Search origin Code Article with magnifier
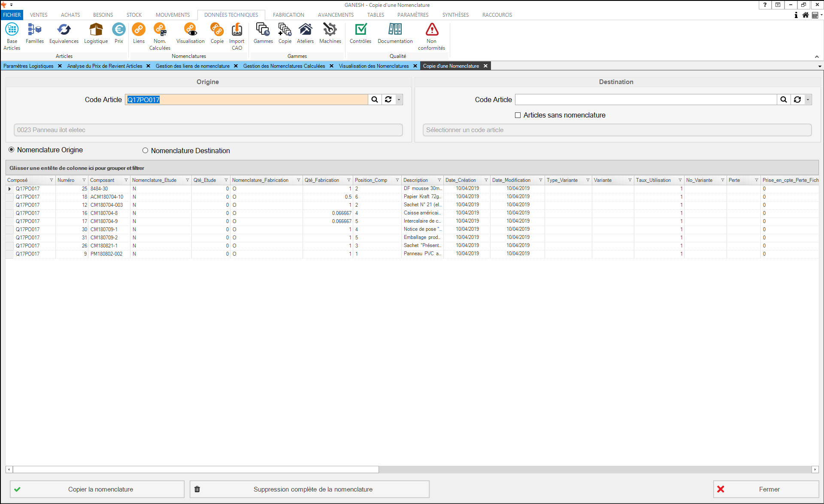Image resolution: width=824 pixels, height=504 pixels. [375, 100]
